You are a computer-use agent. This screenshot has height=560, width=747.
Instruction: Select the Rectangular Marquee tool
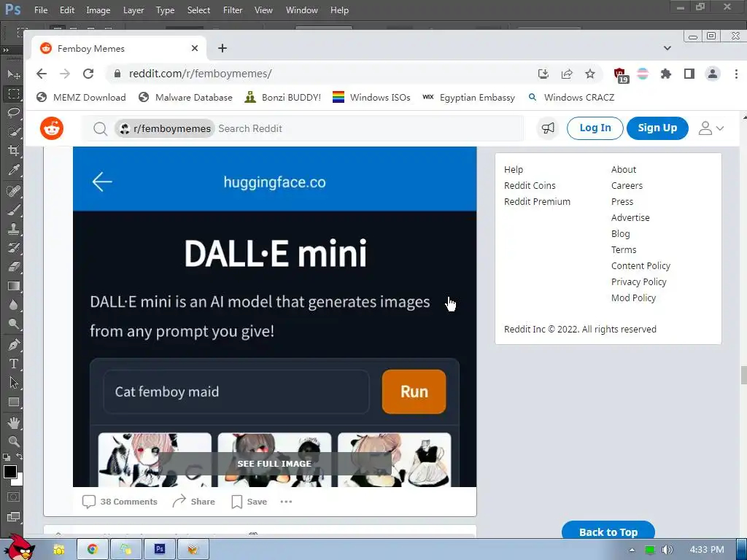[13, 94]
